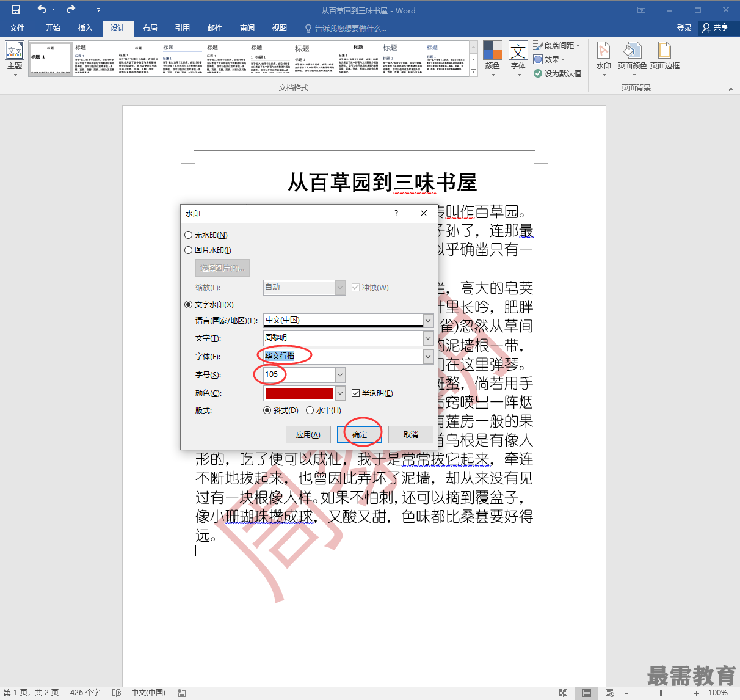Viewport: 740px width, 700px height.
Task: Choose Horizontal (水平) layout radio
Action: (310, 410)
